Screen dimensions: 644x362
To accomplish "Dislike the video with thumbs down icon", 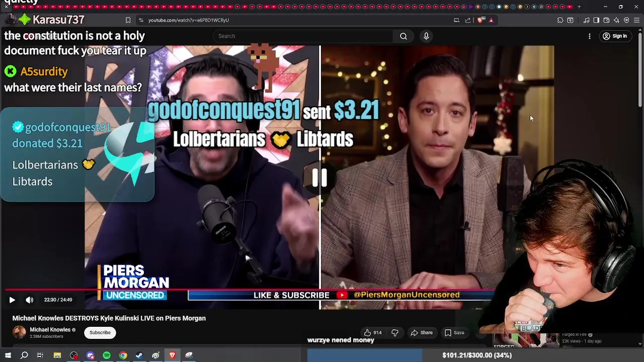I will (x=395, y=333).
